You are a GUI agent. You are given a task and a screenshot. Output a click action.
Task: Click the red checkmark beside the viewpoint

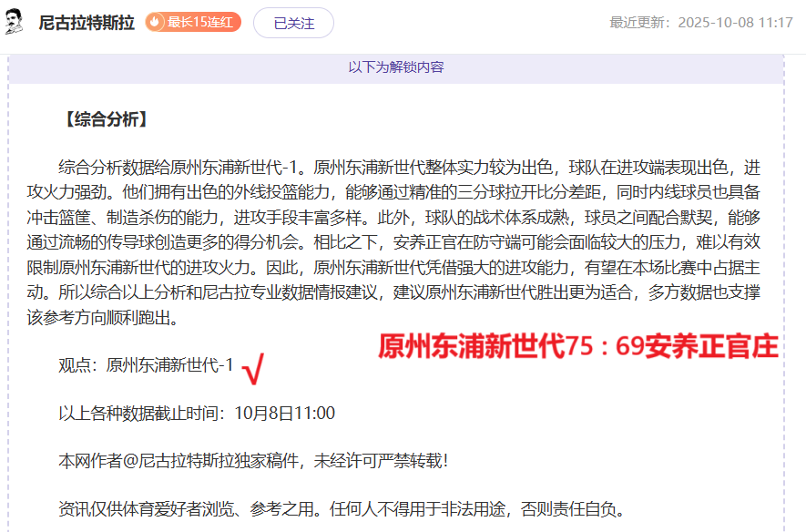click(x=254, y=368)
